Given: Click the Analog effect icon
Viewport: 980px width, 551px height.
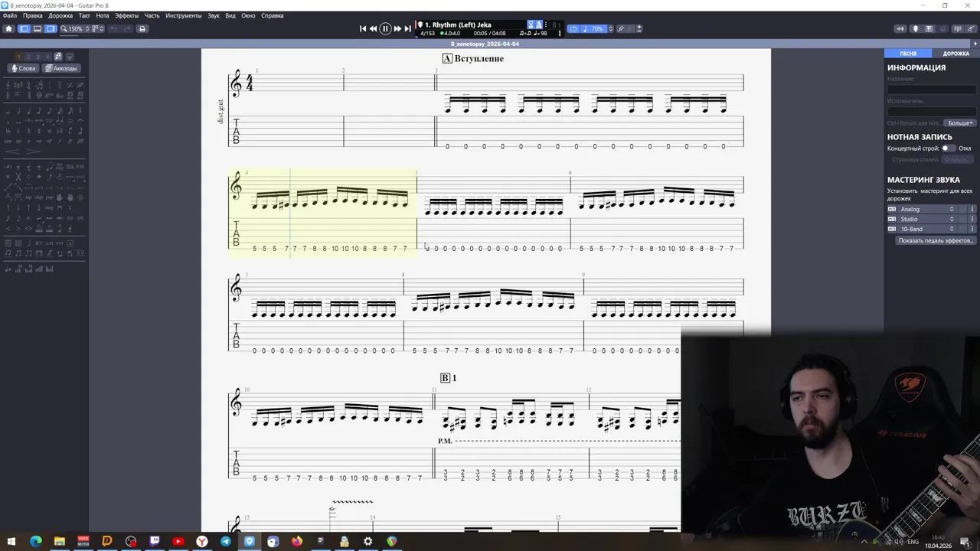Looking at the screenshot, I should coord(891,209).
